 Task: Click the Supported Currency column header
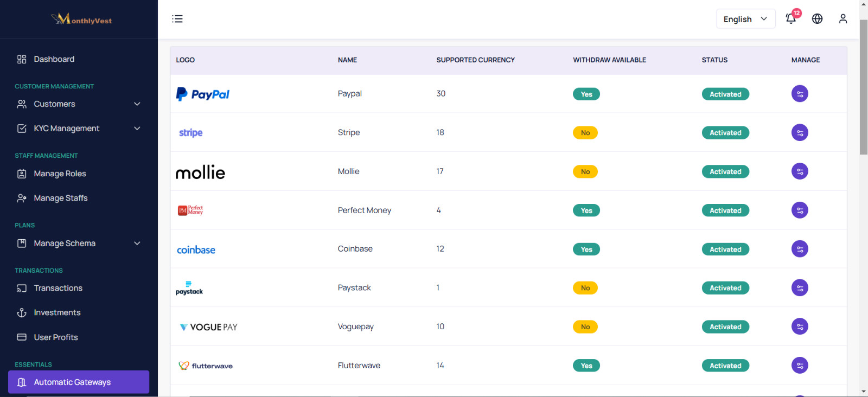point(475,60)
